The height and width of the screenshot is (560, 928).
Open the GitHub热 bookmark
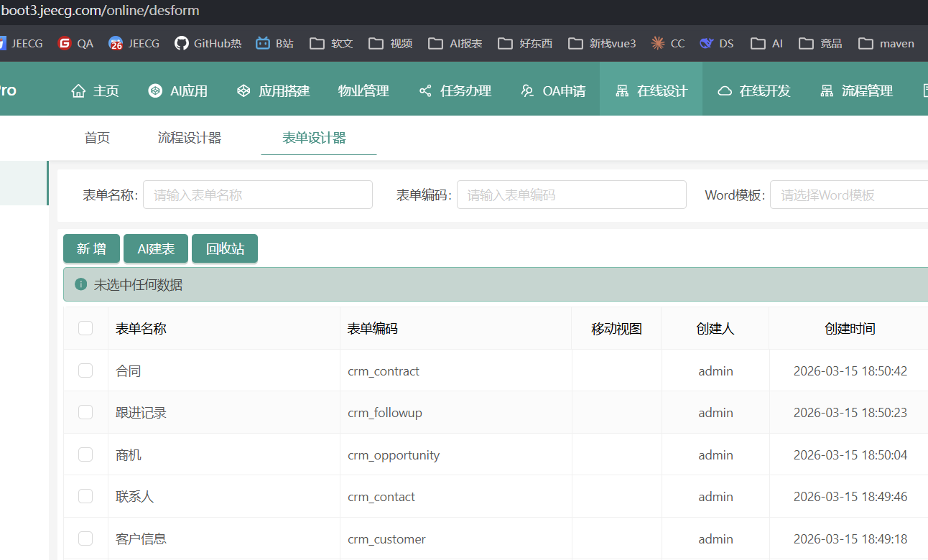[208, 43]
